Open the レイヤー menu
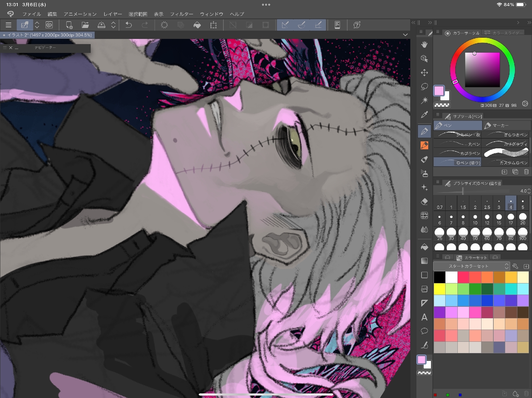This screenshot has width=532, height=398. [x=113, y=14]
